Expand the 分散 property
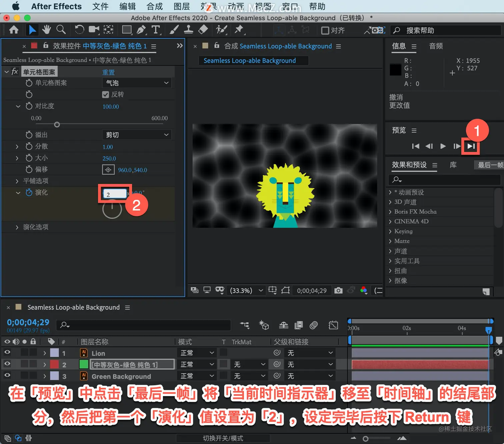Viewport: 504px width, 444px height. coord(17,146)
